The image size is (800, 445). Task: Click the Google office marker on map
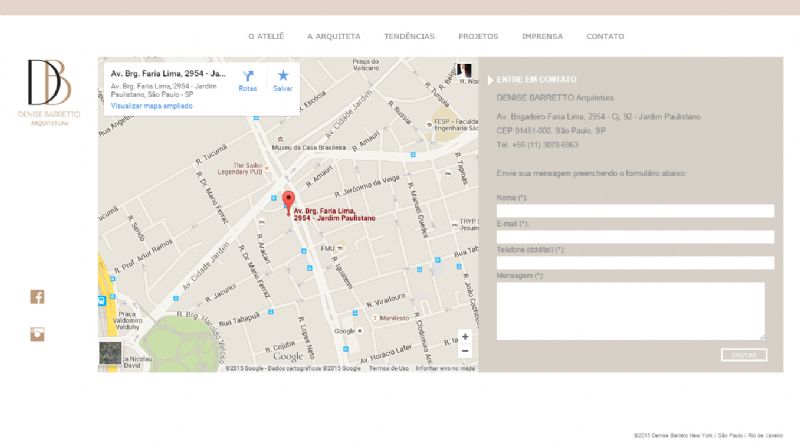coord(360,331)
